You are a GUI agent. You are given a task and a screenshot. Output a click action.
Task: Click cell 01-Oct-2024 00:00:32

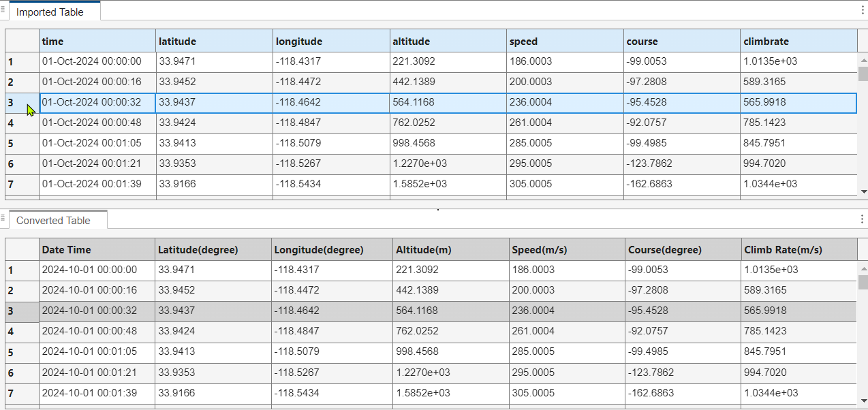point(97,103)
